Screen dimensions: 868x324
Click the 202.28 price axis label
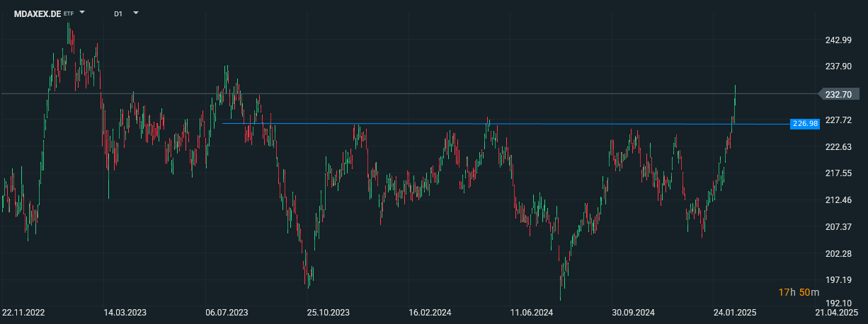point(838,253)
